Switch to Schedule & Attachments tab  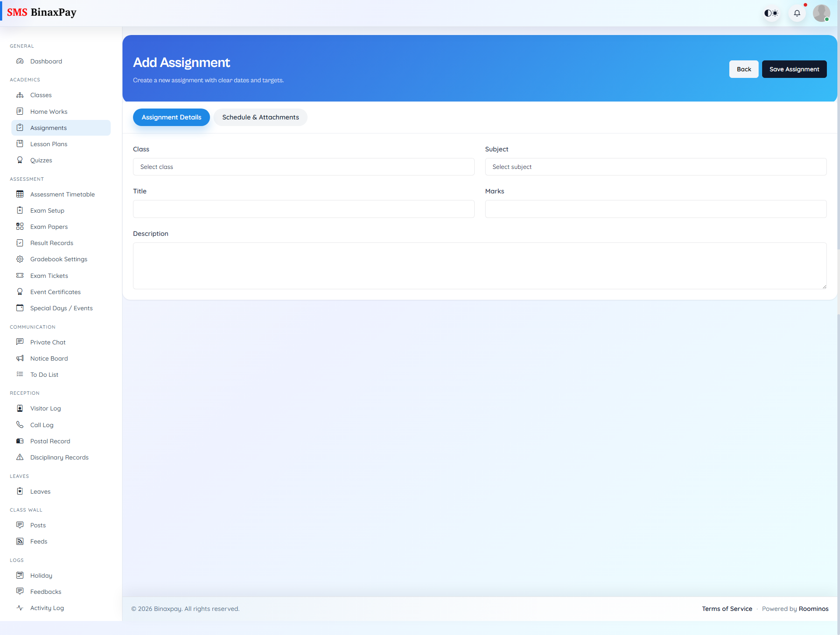point(260,117)
